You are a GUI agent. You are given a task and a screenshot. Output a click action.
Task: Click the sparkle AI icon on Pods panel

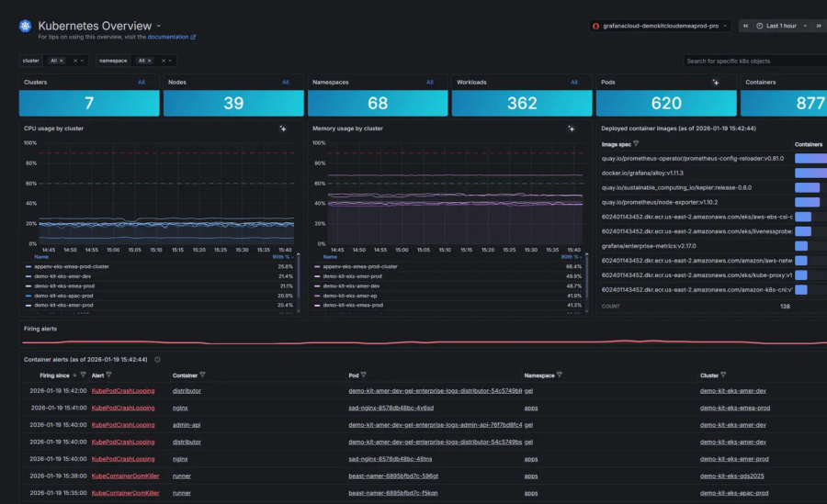(x=715, y=83)
